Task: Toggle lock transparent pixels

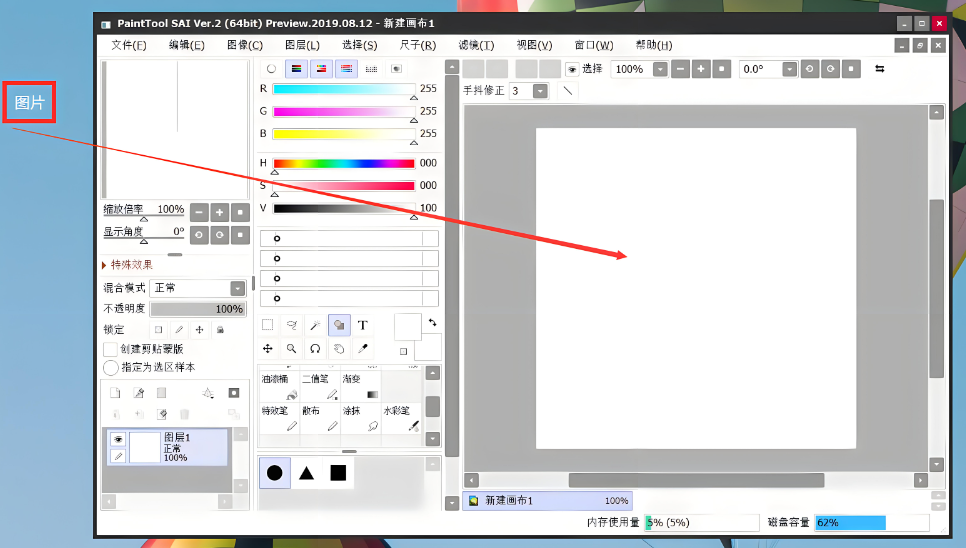Action: [x=158, y=329]
